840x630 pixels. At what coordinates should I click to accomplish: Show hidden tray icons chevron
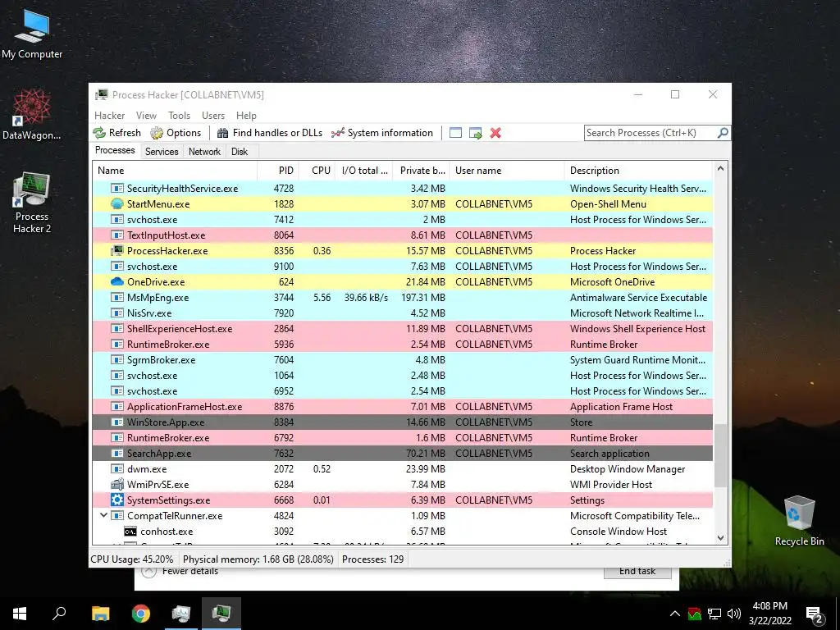pos(675,614)
